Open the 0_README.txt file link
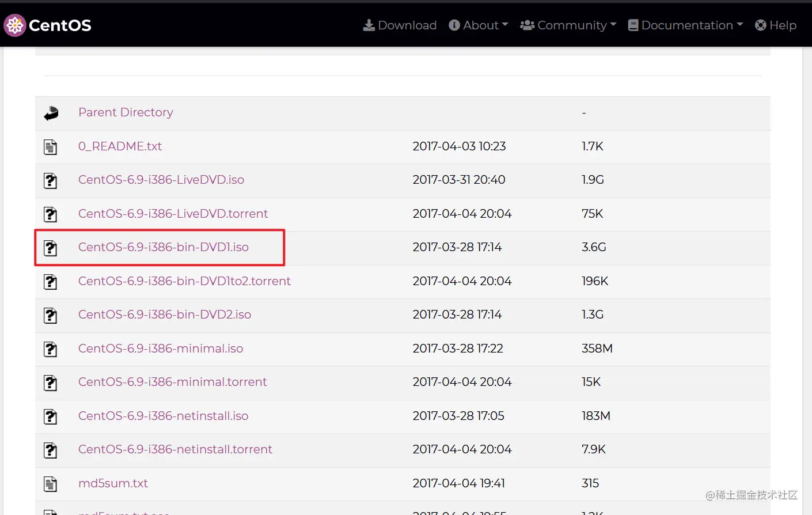The image size is (812, 515). [120, 146]
